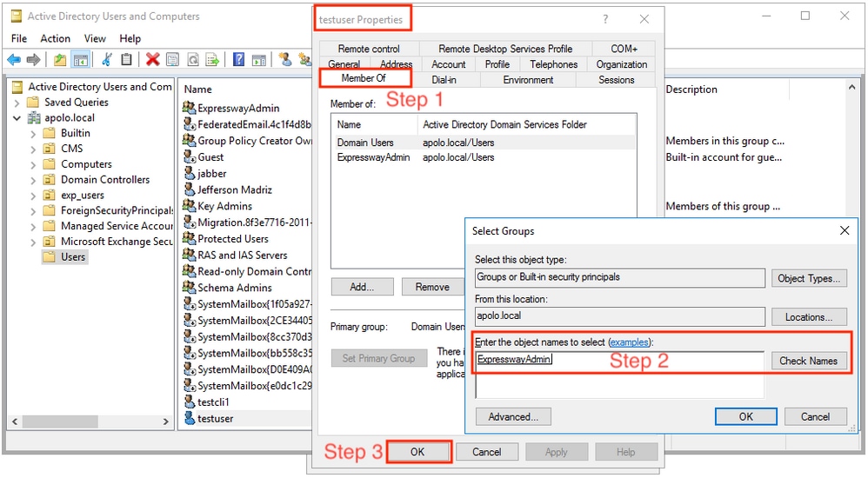Click the red Delete X toolbar icon
The height and width of the screenshot is (478, 868).
[153, 59]
